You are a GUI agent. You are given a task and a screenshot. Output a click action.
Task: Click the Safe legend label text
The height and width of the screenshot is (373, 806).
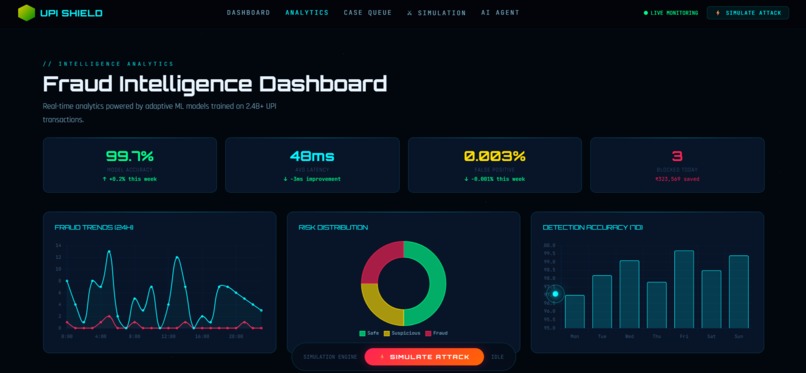coord(373,333)
